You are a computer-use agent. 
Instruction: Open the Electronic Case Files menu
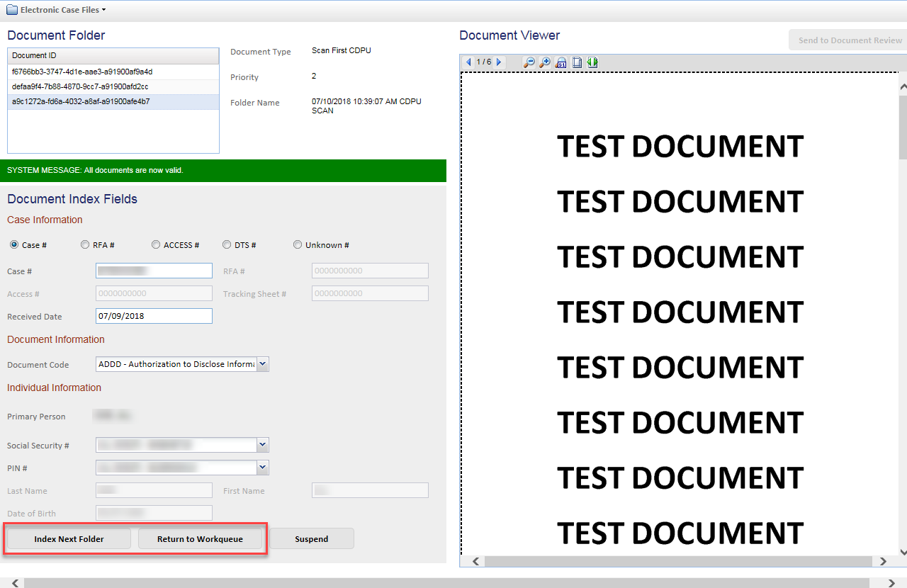[x=62, y=10]
